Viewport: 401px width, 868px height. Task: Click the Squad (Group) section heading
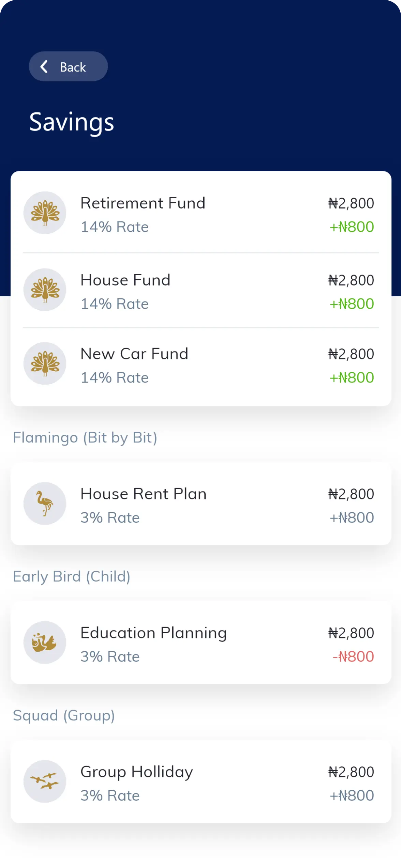pos(64,716)
